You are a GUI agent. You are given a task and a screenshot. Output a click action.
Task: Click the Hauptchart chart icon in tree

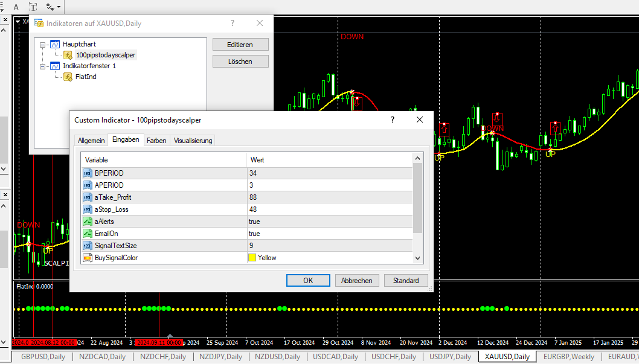coord(55,44)
